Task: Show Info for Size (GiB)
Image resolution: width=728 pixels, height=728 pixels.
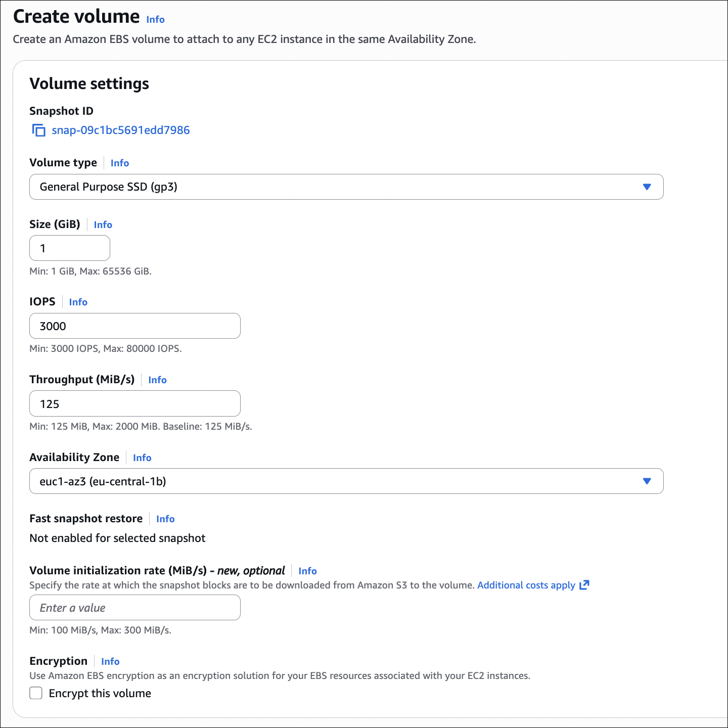Action: 103,224
